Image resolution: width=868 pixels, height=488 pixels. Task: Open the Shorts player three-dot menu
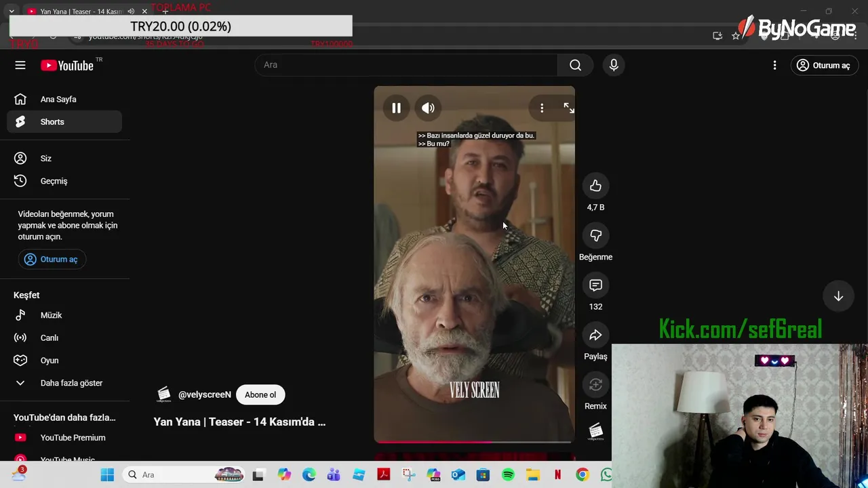[x=542, y=108]
